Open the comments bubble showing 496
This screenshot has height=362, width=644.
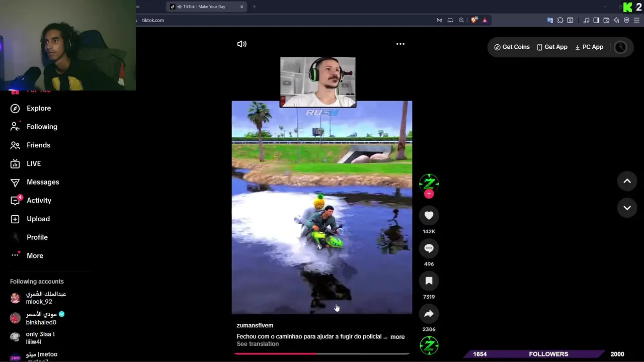tap(429, 248)
